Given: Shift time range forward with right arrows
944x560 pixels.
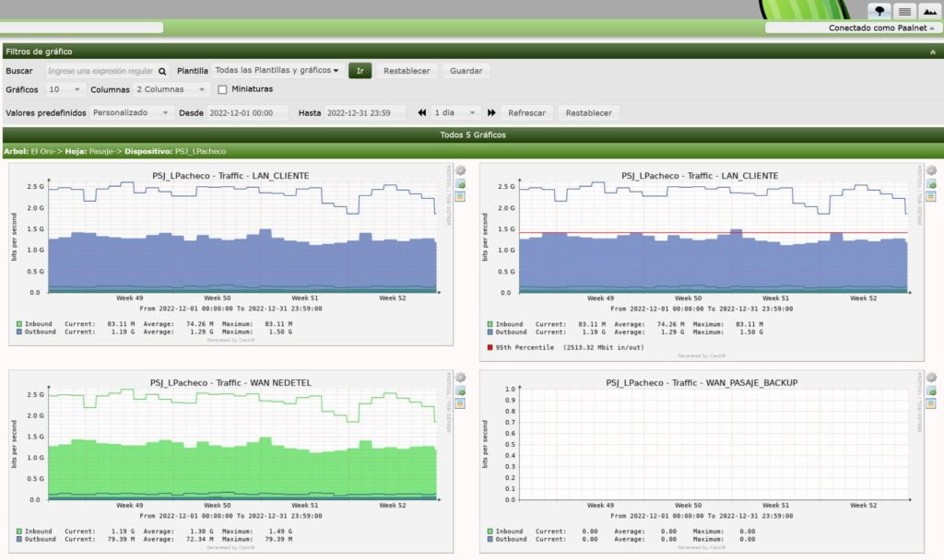Looking at the screenshot, I should pyautogui.click(x=492, y=113).
